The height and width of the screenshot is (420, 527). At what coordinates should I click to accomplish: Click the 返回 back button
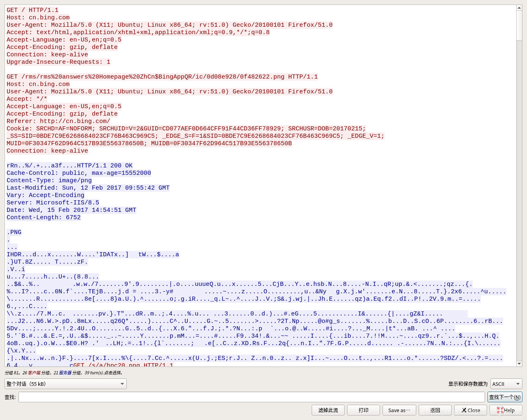pyautogui.click(x=435, y=410)
